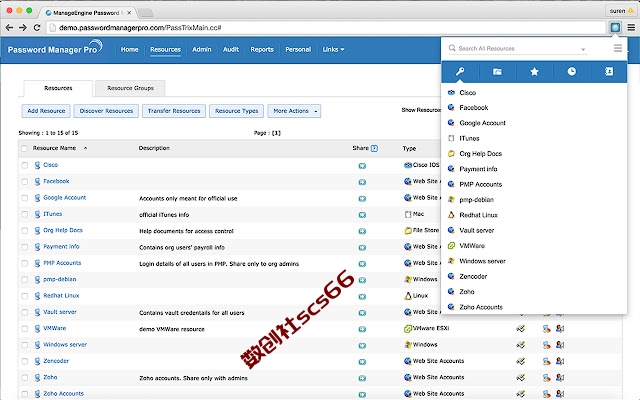Open the passwords key tab in extension popup

point(460,72)
